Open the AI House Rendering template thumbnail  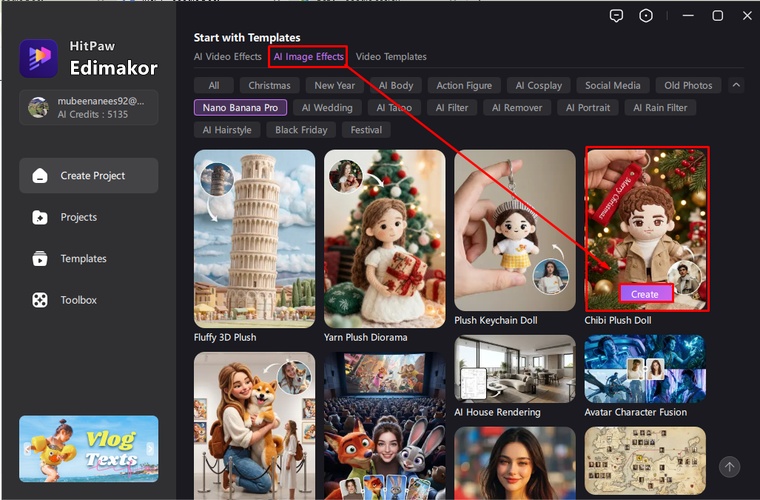(515, 369)
